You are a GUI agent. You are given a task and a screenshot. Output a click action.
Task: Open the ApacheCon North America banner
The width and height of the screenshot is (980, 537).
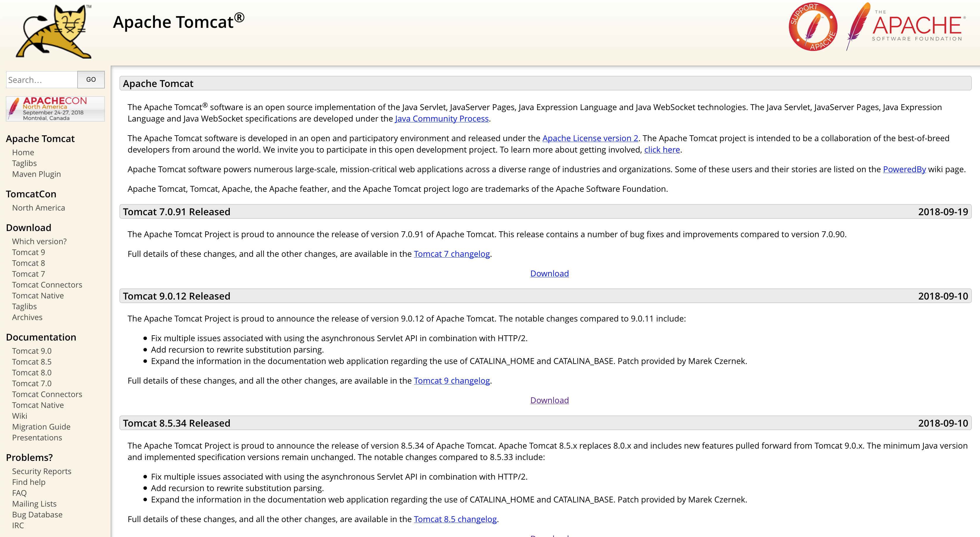click(x=55, y=109)
